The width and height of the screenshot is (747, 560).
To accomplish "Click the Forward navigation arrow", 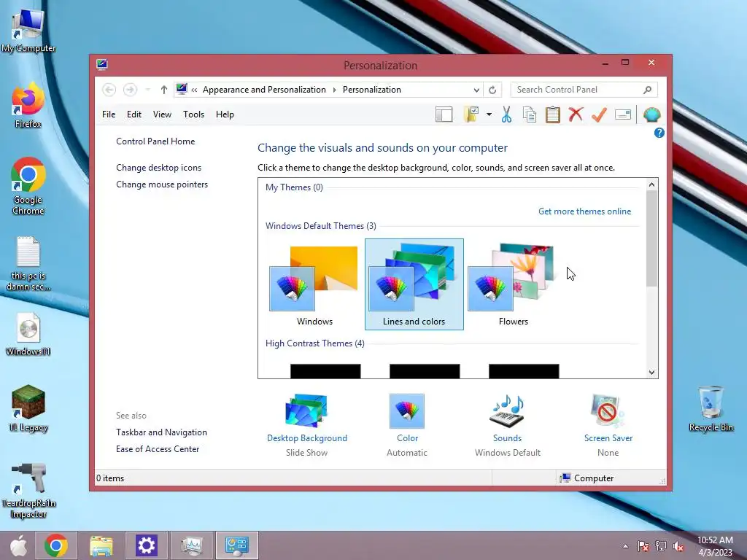I will pyautogui.click(x=130, y=90).
